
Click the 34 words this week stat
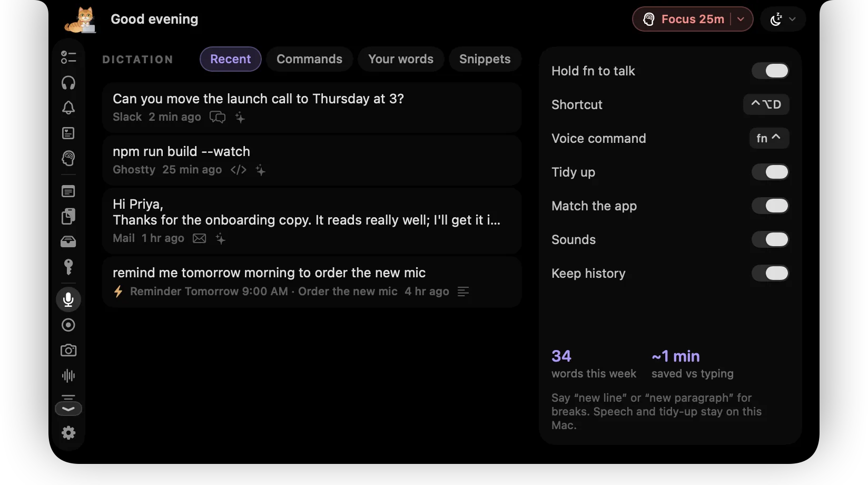[594, 364]
